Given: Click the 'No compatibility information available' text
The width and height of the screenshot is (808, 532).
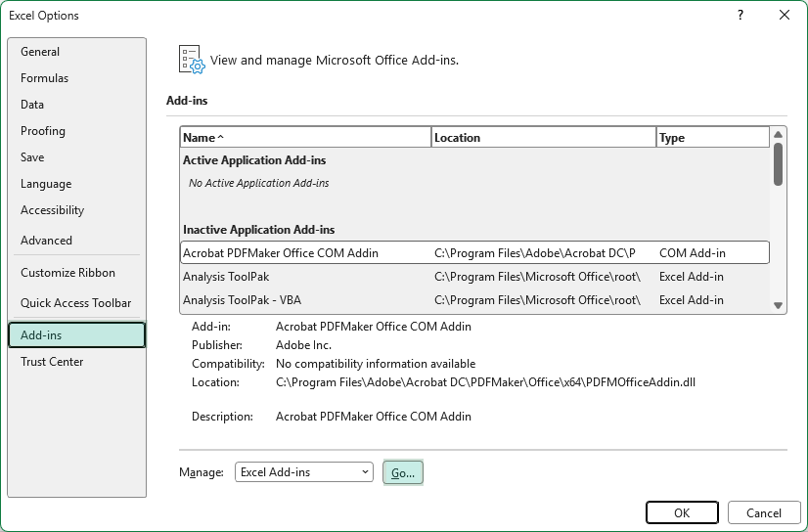Looking at the screenshot, I should pyautogui.click(x=376, y=364).
